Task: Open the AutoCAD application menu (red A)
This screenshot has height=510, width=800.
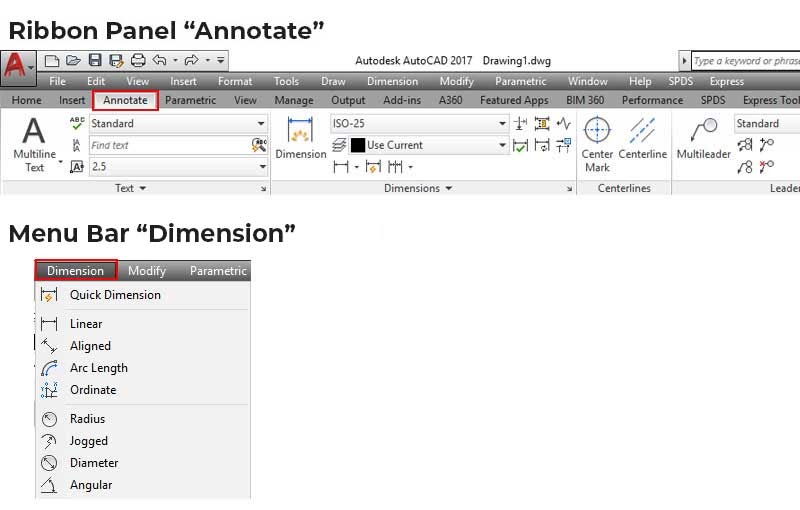Action: pos(18,66)
